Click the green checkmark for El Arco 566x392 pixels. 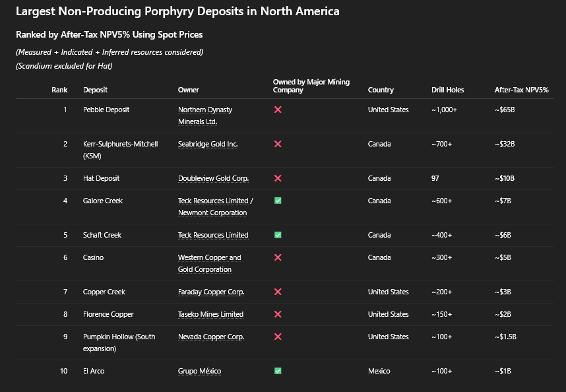[278, 371]
